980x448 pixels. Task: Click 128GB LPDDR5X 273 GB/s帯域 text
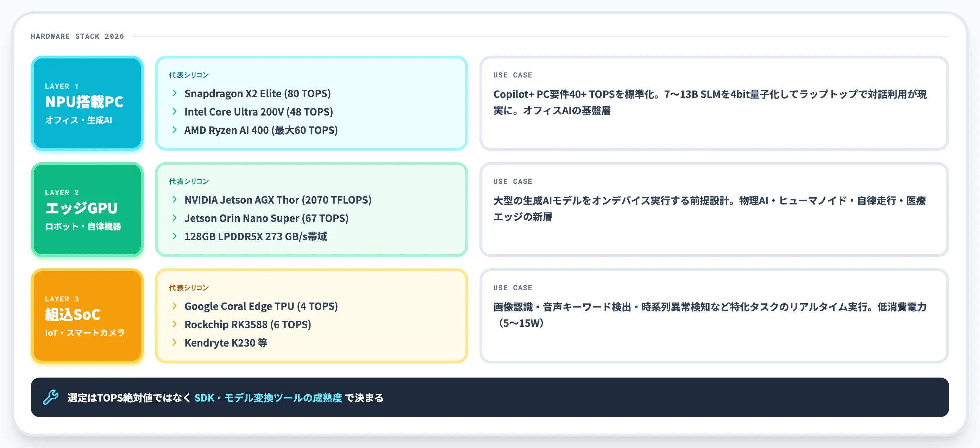(x=256, y=236)
